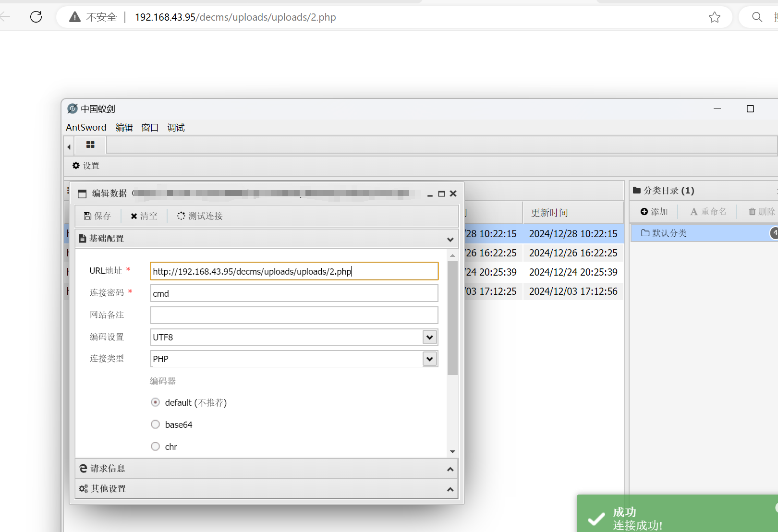Close the 编辑数据 dialog
The image size is (778, 532).
pos(453,194)
